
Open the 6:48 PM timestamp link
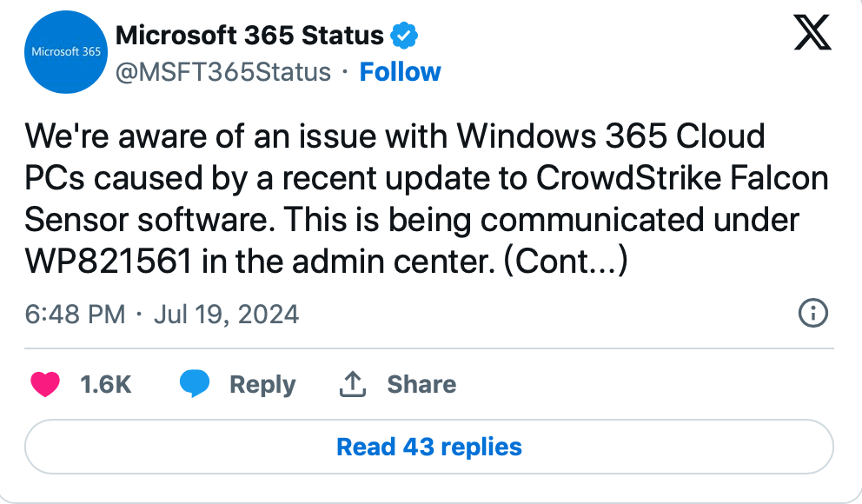[x=76, y=315]
